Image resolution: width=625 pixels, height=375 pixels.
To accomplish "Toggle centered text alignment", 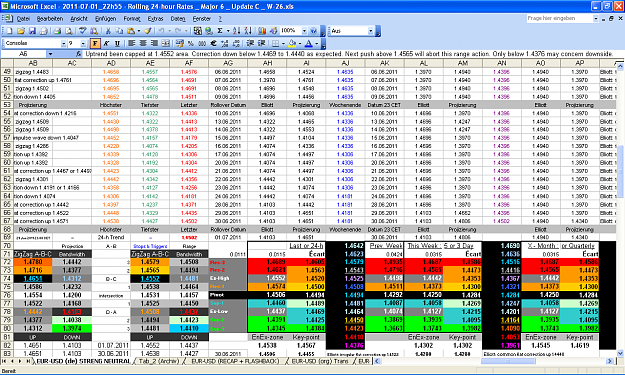I will point(143,43).
